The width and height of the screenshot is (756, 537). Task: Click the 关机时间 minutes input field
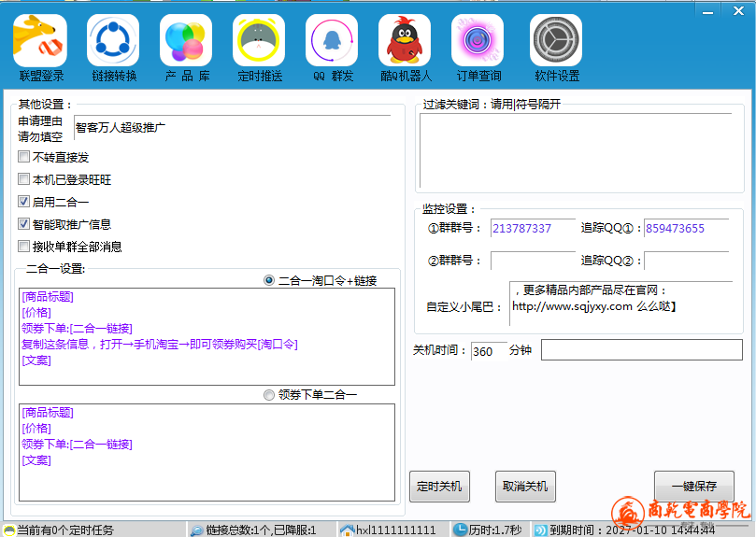pyautogui.click(x=487, y=351)
